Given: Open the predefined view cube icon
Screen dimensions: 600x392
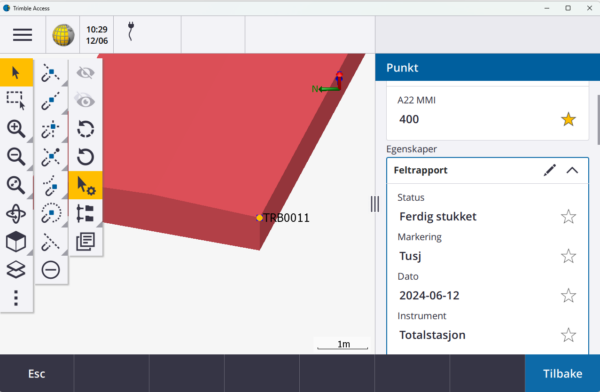Looking at the screenshot, I should pos(16,242).
